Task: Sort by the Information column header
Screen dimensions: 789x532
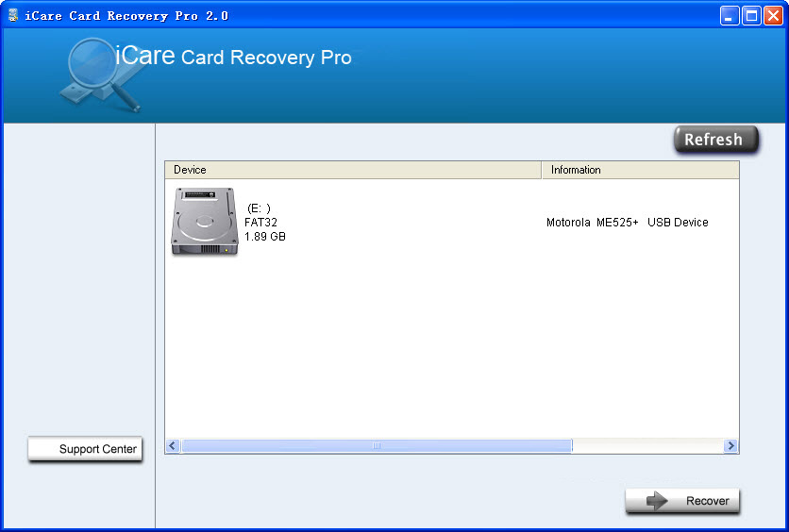Action: click(640, 170)
